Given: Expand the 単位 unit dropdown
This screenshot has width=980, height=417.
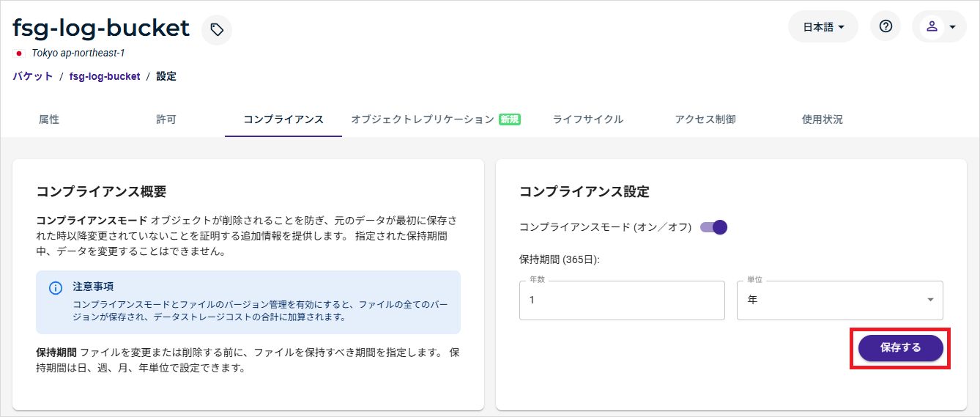Looking at the screenshot, I should point(839,300).
